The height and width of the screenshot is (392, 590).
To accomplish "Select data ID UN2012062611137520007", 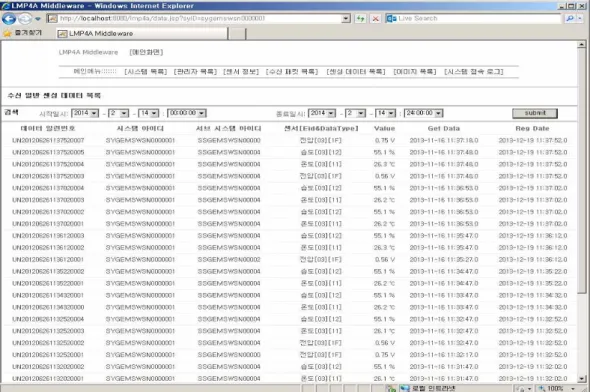I will 48,141.
